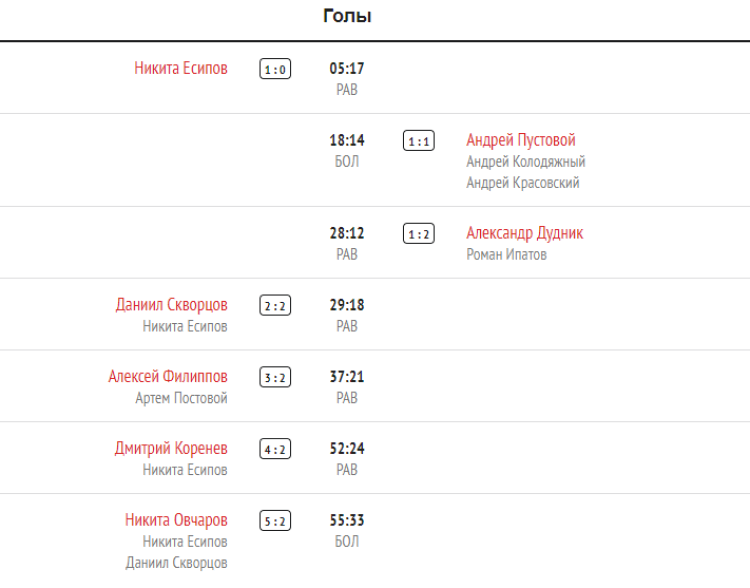This screenshot has height=588, width=750.
Task: Open Александр Дудник player profile
Action: [524, 233]
